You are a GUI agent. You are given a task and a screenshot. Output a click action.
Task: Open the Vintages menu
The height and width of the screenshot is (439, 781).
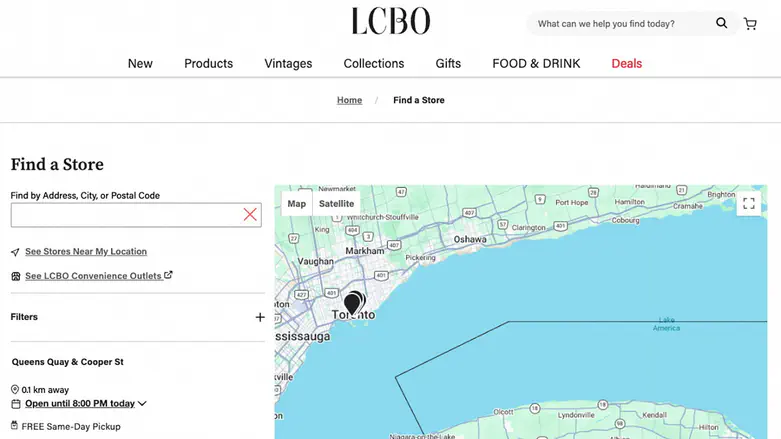coord(288,63)
